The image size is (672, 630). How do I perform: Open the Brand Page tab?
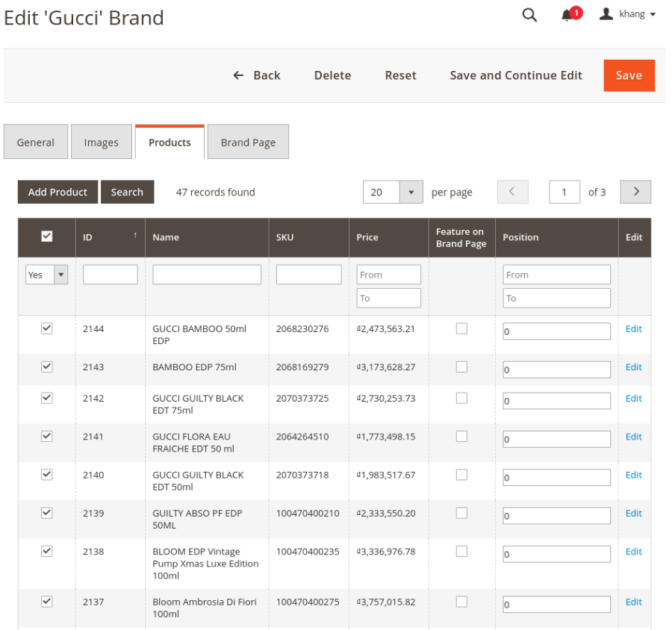tap(248, 142)
